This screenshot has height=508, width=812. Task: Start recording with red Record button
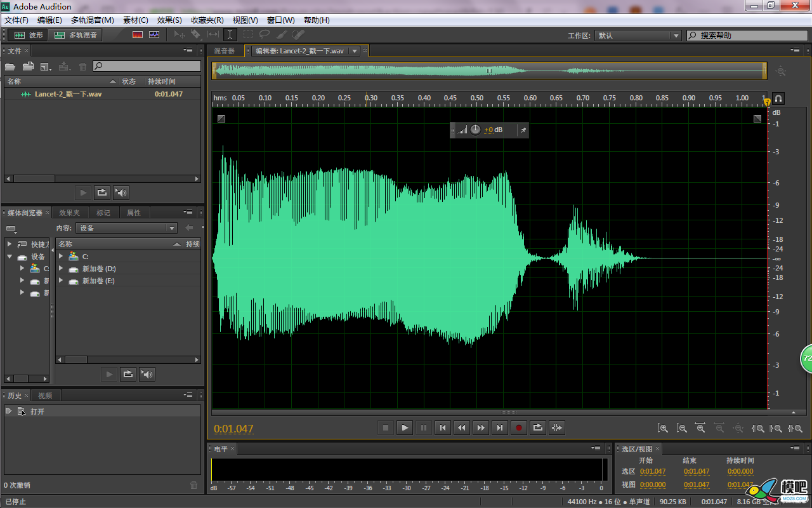coord(519,427)
